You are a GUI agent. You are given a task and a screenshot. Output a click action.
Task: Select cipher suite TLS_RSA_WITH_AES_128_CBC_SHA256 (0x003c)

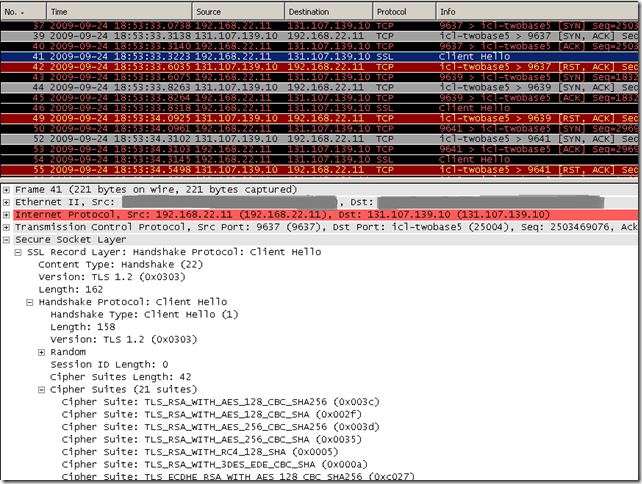[x=221, y=402]
